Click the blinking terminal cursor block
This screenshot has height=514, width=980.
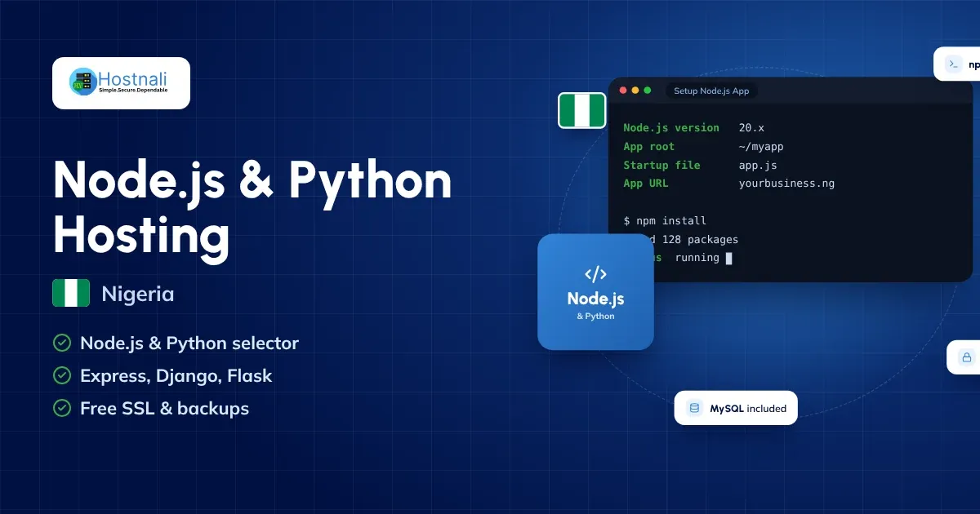click(x=728, y=258)
